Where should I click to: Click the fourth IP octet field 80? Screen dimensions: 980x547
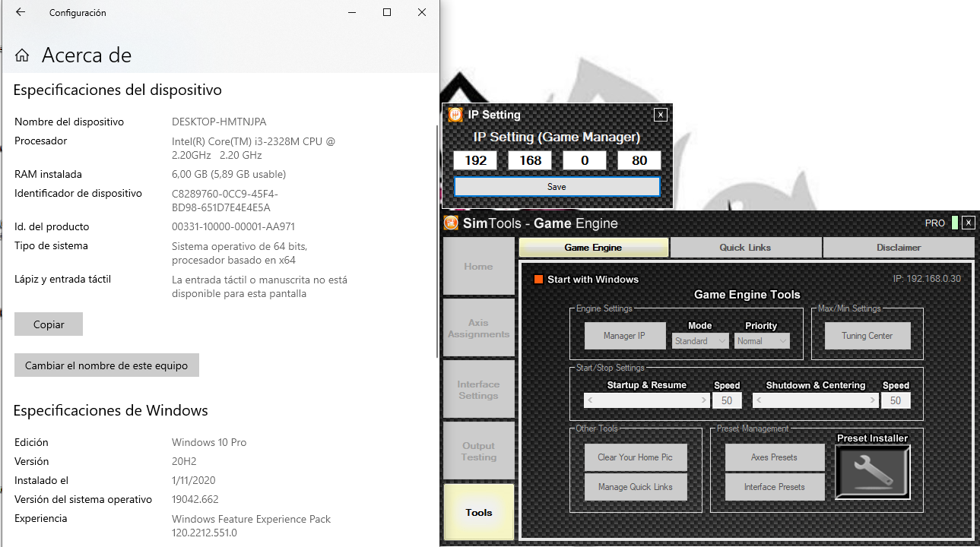[x=639, y=160]
